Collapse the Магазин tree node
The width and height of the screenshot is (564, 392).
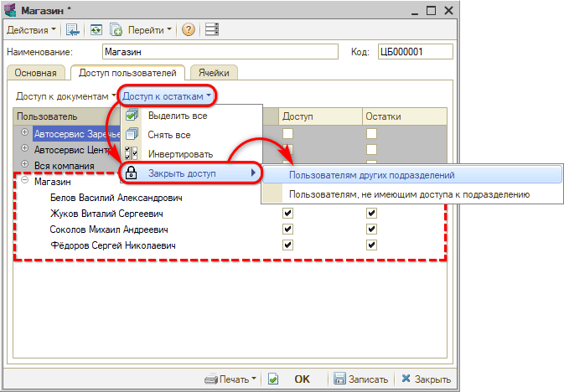click(25, 181)
